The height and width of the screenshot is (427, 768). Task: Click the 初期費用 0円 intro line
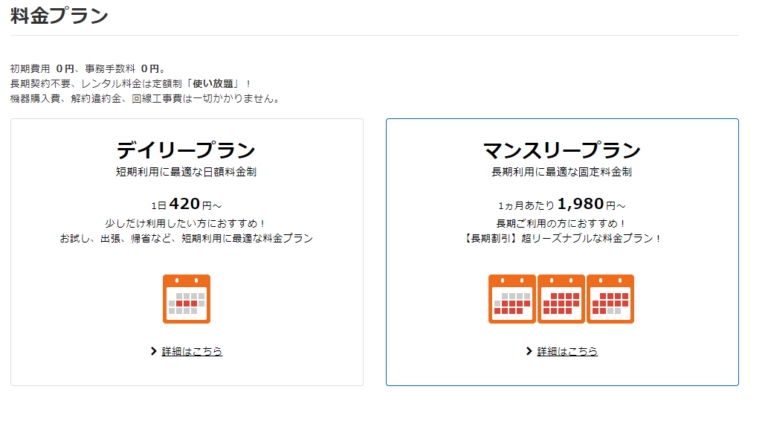point(88,69)
